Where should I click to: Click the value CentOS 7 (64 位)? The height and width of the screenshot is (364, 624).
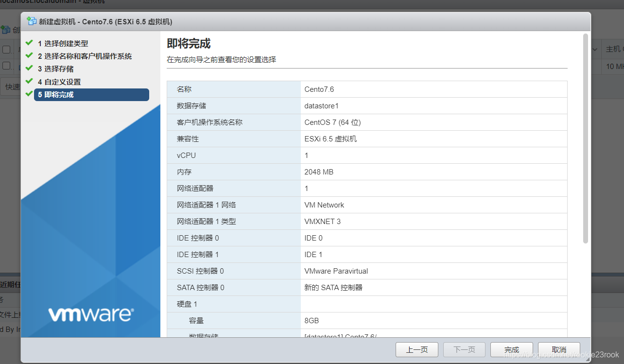pyautogui.click(x=332, y=122)
